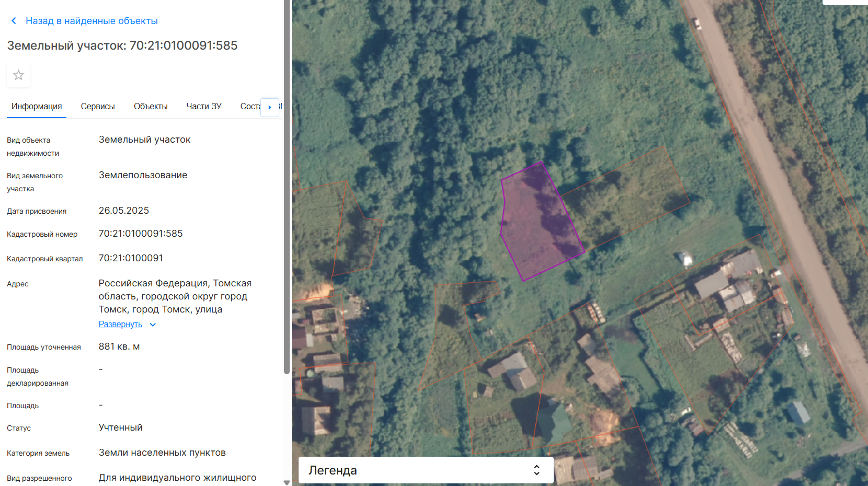Open the Объекты tab

click(151, 107)
